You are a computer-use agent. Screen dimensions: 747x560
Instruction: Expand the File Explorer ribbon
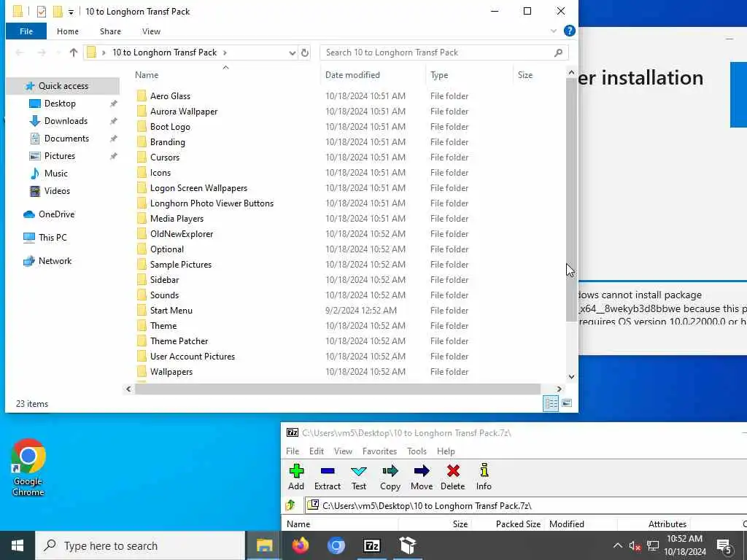(553, 31)
